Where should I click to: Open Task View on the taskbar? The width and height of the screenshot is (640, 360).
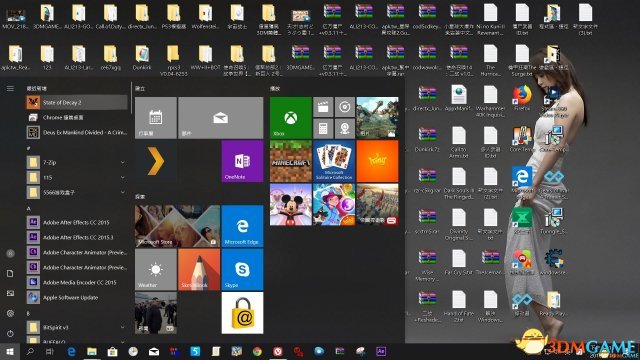coord(50,351)
